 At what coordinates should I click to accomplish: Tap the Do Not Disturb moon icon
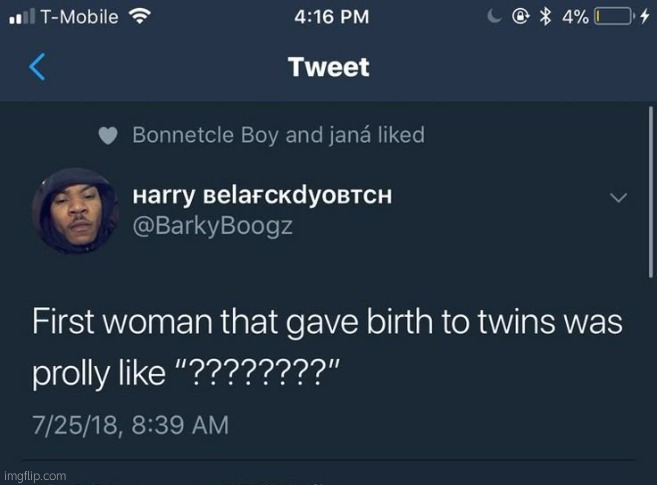pos(493,17)
